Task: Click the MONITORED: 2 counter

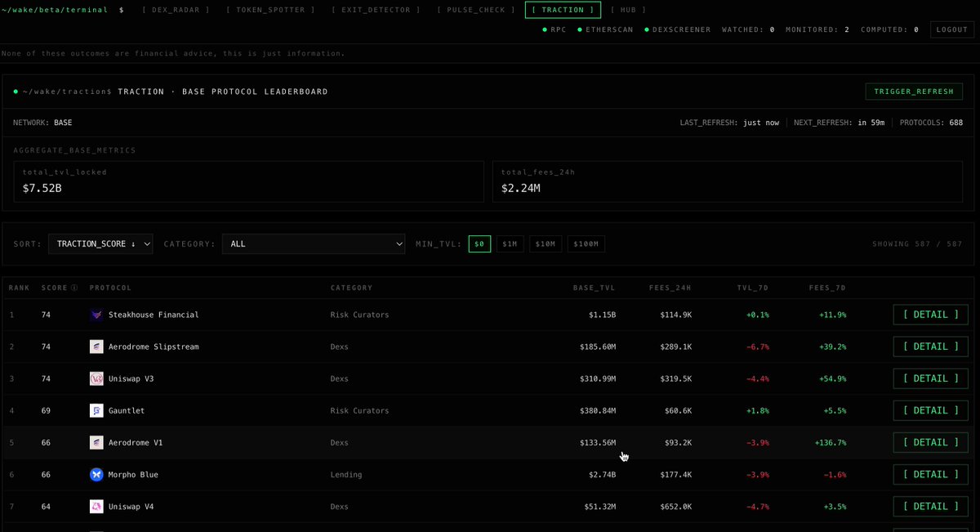Action: point(817,29)
